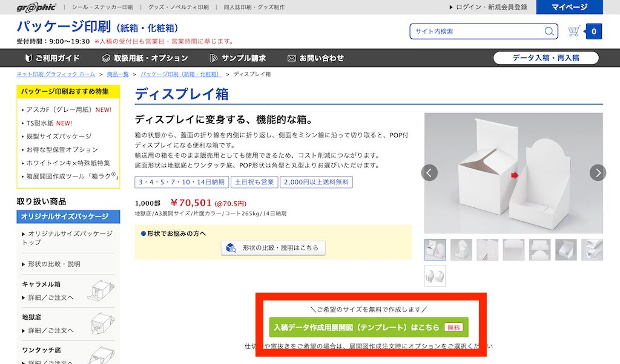The width and height of the screenshot is (620, 364).
Task: Click the green template 入稿データ作成用展開図 button
Action: (369, 327)
